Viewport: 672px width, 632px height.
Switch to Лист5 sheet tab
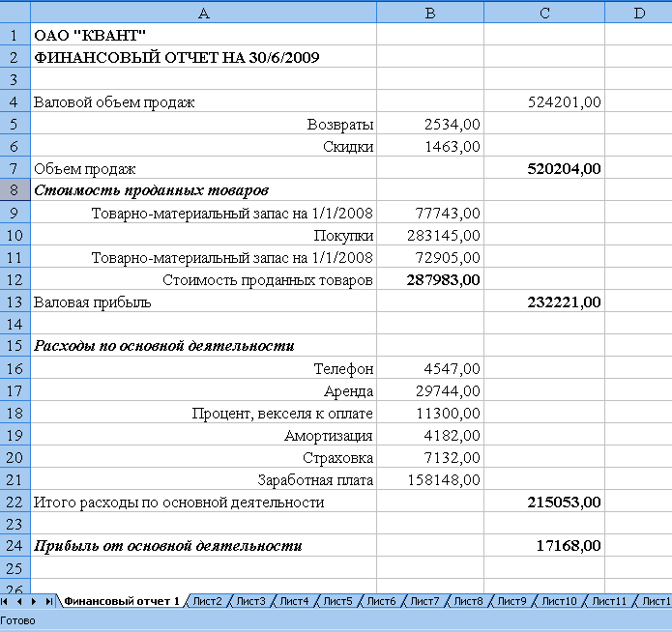[337, 602]
